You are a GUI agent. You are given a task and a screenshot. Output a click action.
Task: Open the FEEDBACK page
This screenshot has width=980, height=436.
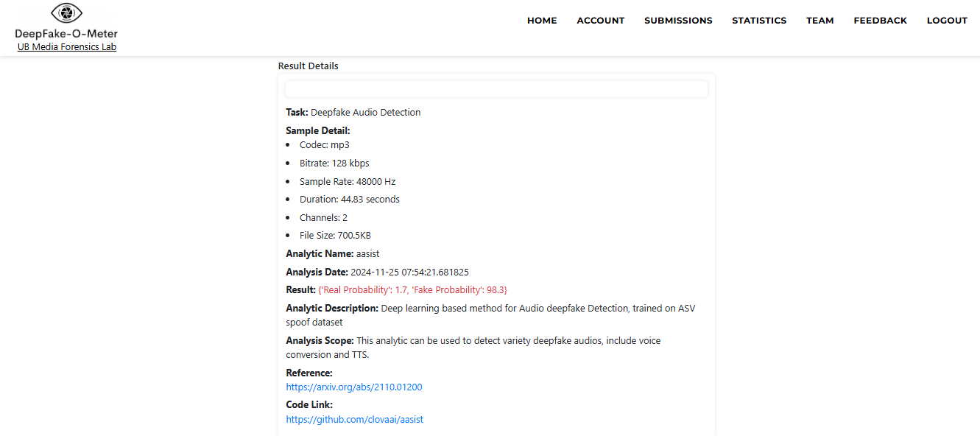click(880, 21)
